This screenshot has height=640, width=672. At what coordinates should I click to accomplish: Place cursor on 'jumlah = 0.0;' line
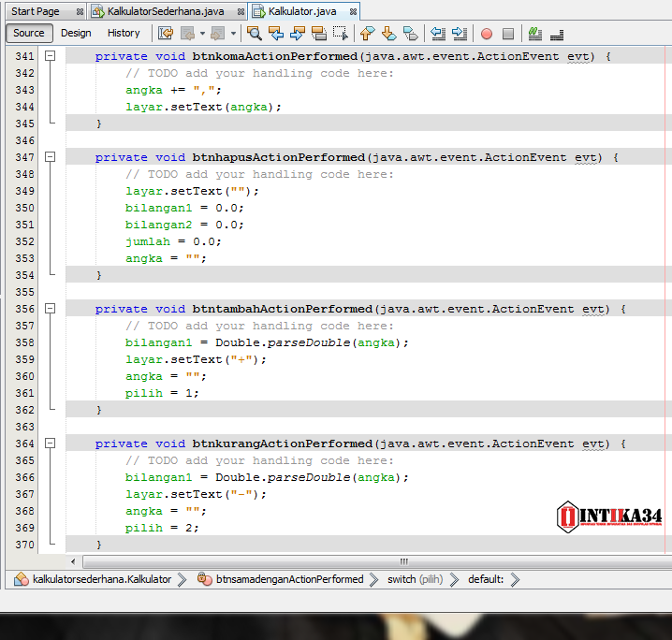click(x=173, y=241)
